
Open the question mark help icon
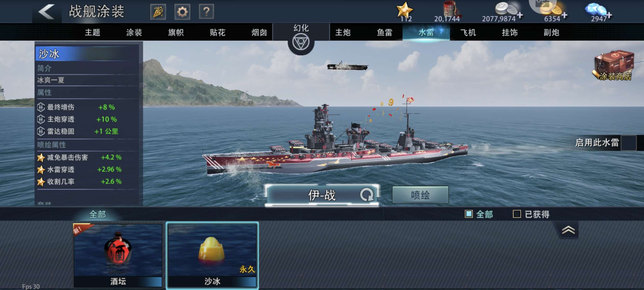tap(206, 12)
